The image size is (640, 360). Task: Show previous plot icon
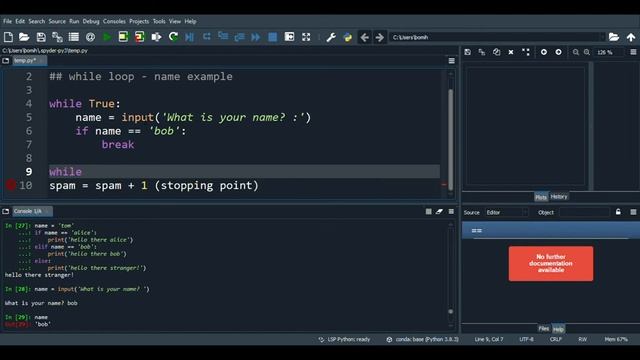[x=544, y=52]
